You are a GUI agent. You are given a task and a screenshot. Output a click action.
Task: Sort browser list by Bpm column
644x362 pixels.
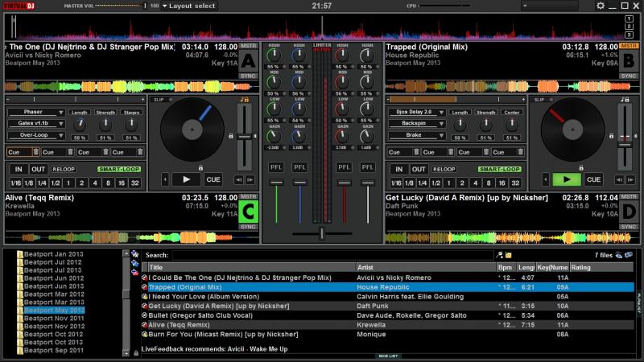click(x=506, y=267)
